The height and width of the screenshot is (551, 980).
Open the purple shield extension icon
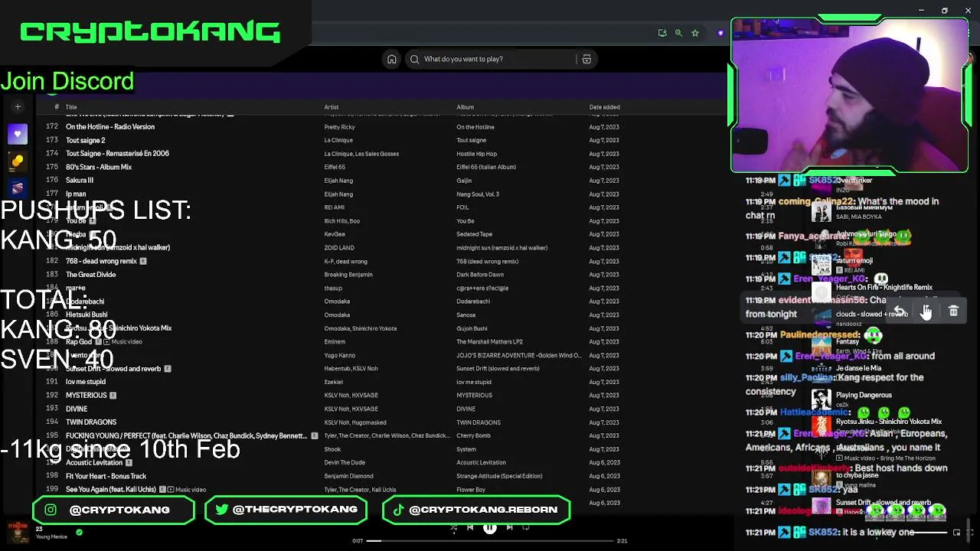[720, 33]
